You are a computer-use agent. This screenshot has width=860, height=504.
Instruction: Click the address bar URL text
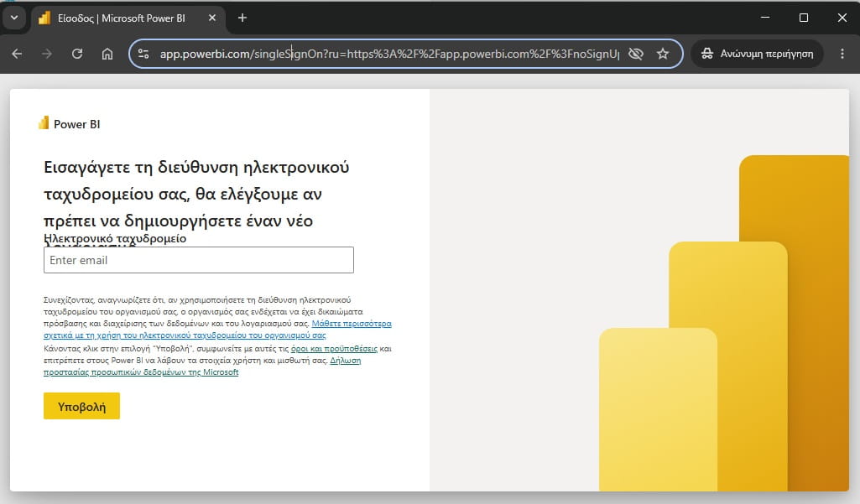(389, 54)
